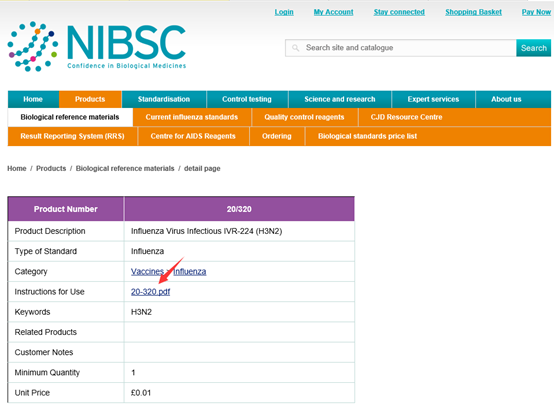The width and height of the screenshot is (554, 414).
Task: Open the Control testing menu
Action: pos(247,99)
